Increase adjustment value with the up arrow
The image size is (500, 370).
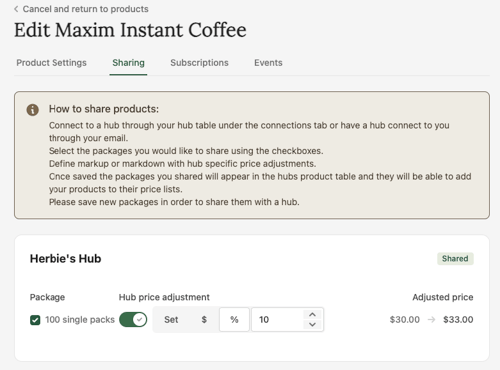(312, 315)
